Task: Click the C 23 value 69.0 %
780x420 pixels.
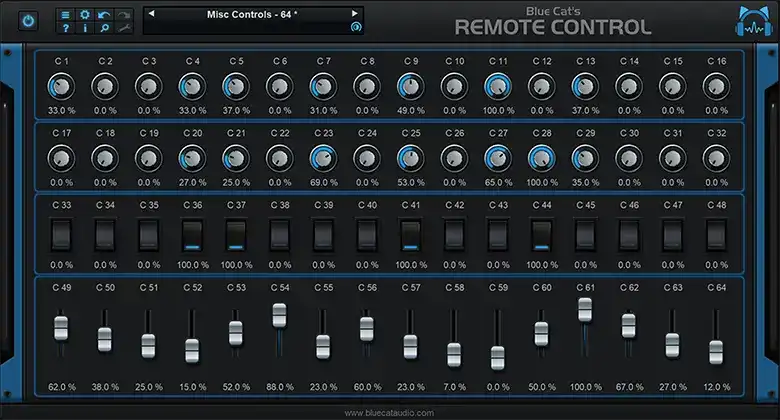Action: coord(323,183)
